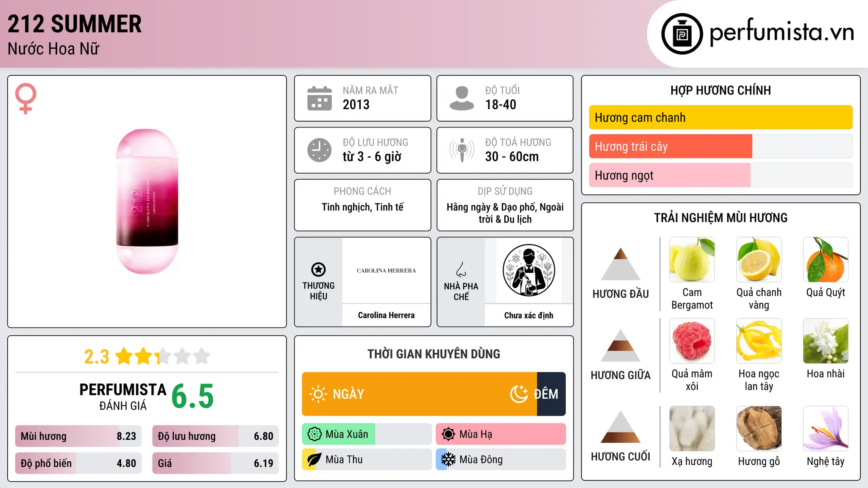Open the Hương gỗ wood image
This screenshot has width=868, height=488.
tap(759, 429)
